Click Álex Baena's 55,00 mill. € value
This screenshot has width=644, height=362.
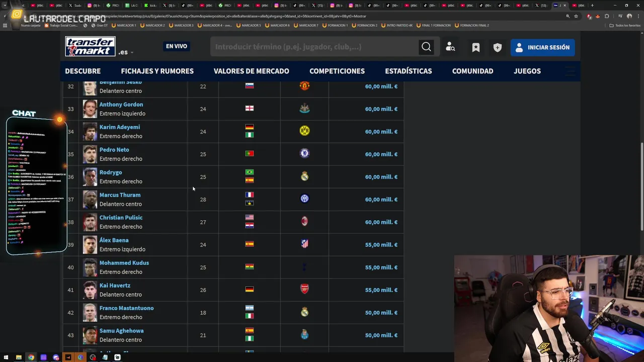(381, 244)
